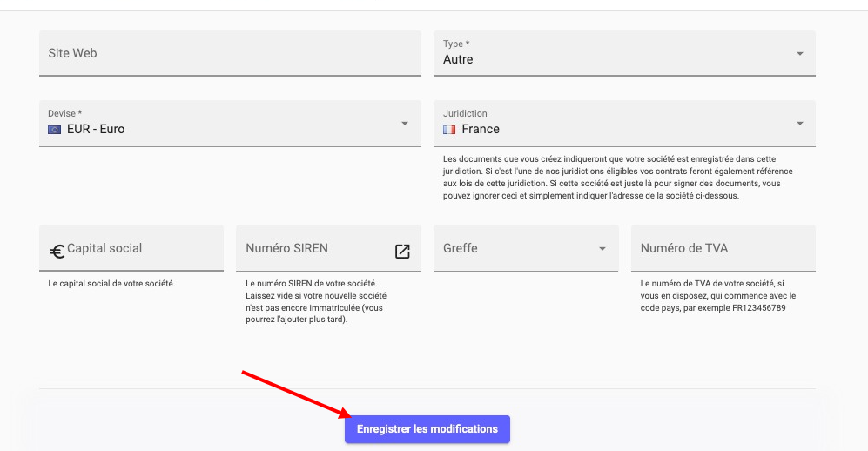The height and width of the screenshot is (451, 868).
Task: Expand the Type dropdown arrow
Action: [799, 54]
